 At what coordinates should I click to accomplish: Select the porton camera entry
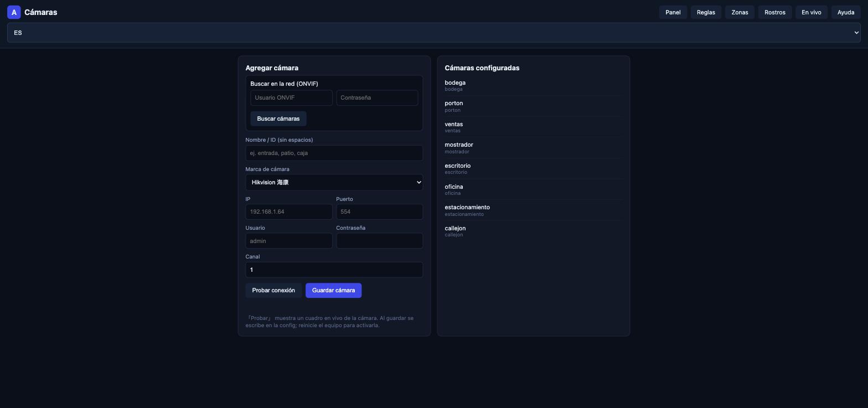point(534,106)
